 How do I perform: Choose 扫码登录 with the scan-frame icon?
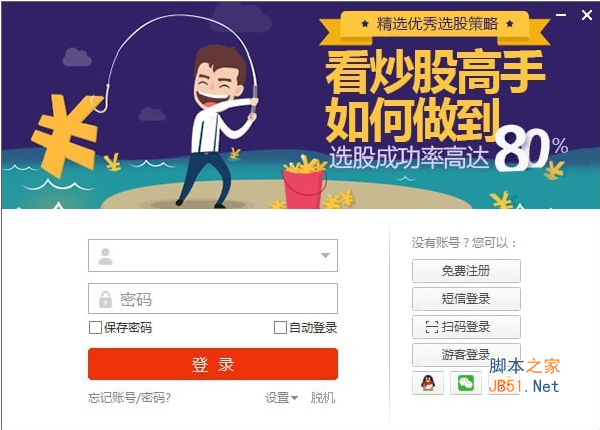(x=466, y=327)
